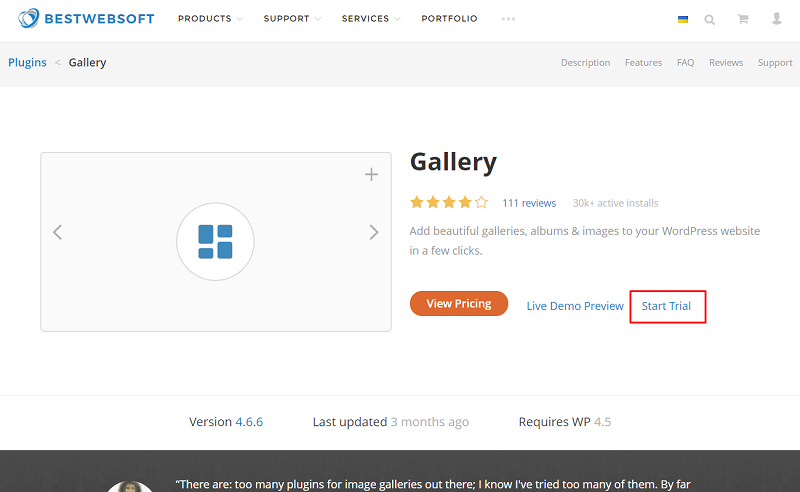Click the Ukraine flag icon
This screenshot has width=800, height=492.
(683, 19)
